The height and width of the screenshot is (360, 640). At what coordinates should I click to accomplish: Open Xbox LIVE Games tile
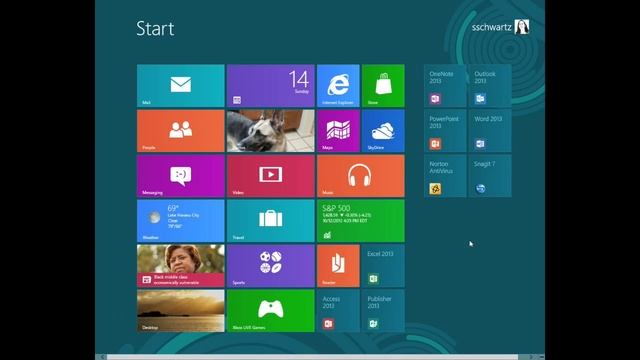point(271,311)
